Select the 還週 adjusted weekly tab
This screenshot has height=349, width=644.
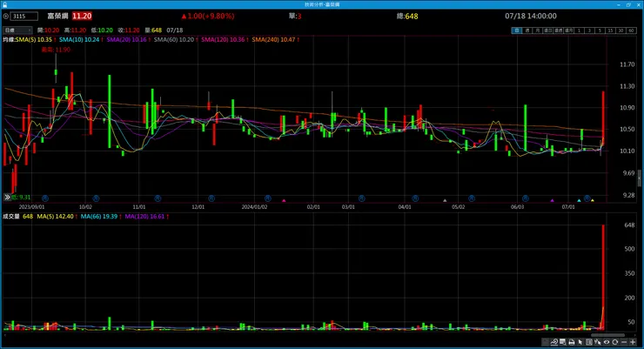[x=558, y=30]
